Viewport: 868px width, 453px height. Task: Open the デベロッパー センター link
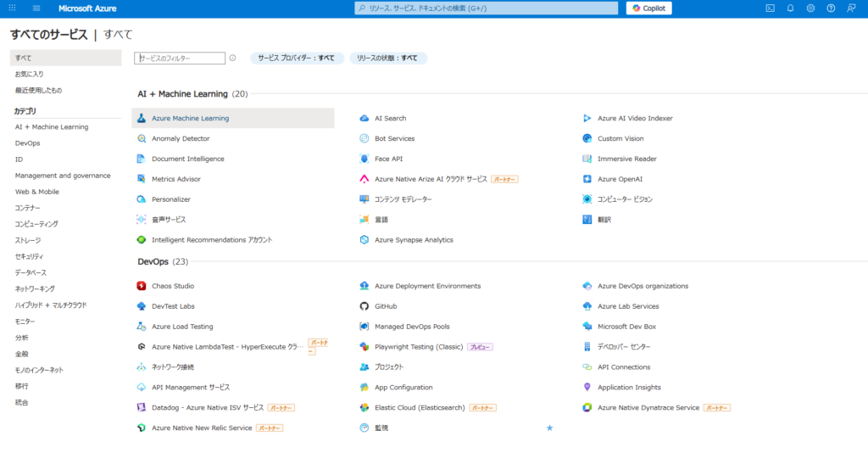tap(624, 347)
